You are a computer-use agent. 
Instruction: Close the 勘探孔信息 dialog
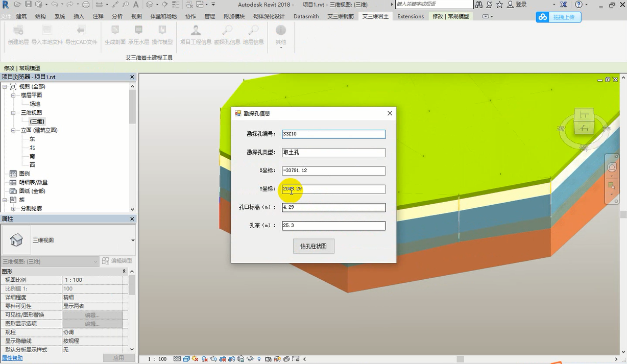tap(390, 113)
